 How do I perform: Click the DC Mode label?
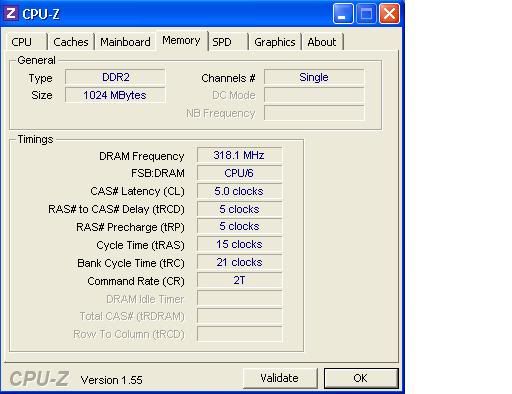click(234, 95)
